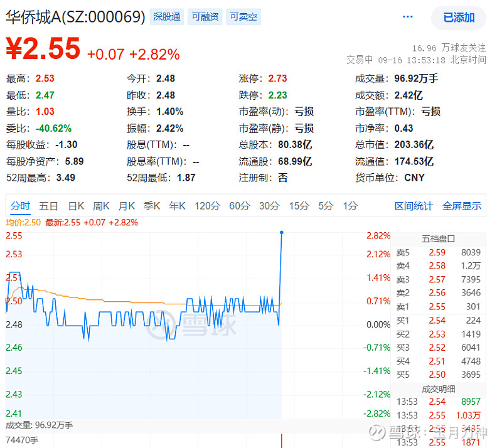This screenshot has height=448, width=502.
Task: Click the 已添加 watchlist button
Action: 459,18
